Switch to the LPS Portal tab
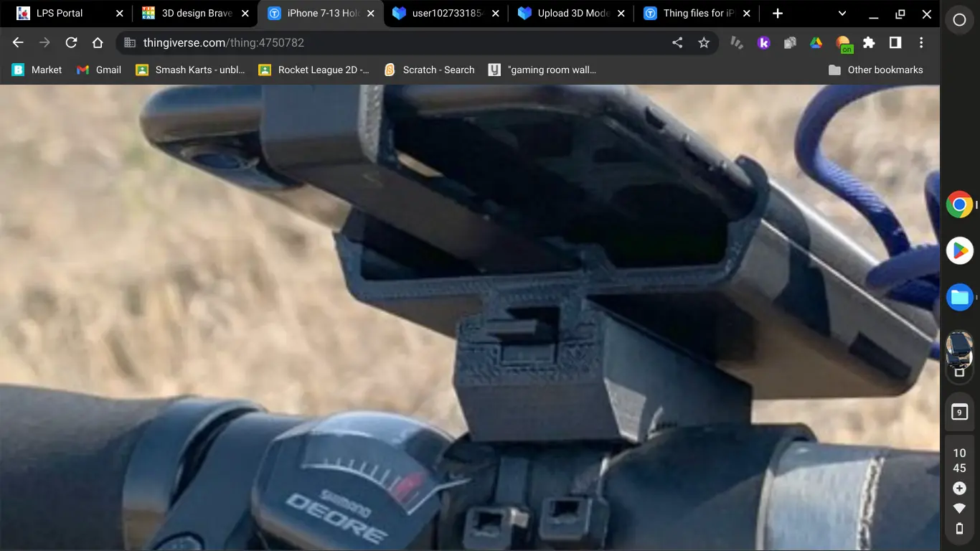This screenshot has width=980, height=551. pos(60,14)
